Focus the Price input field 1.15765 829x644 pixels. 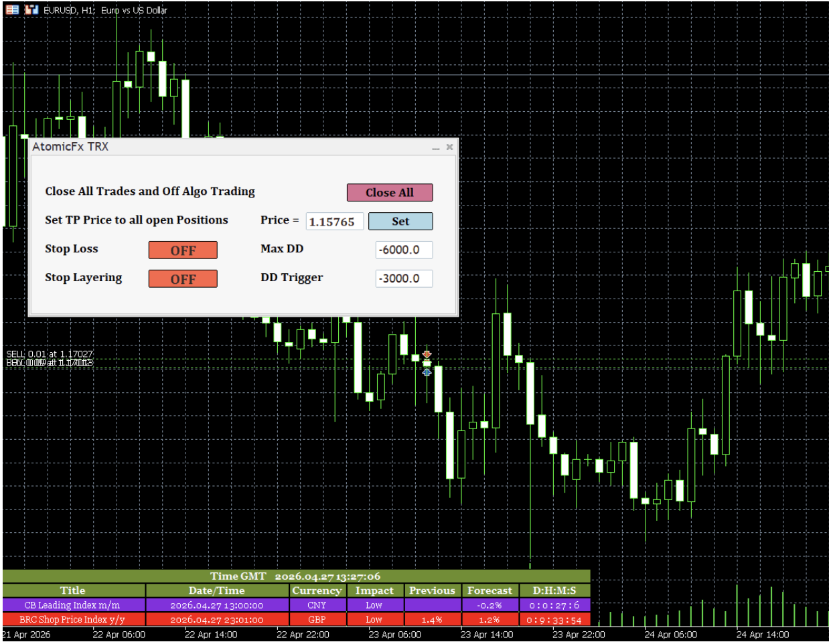click(x=335, y=221)
